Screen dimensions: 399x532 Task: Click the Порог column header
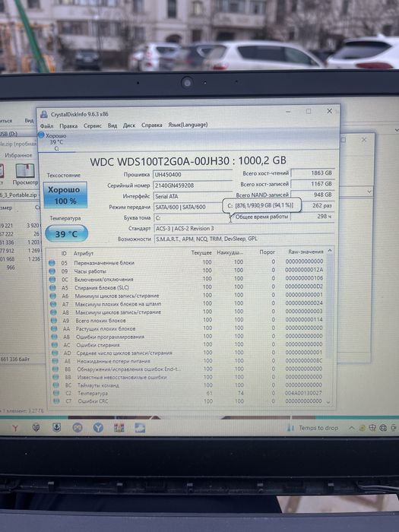pos(267,252)
